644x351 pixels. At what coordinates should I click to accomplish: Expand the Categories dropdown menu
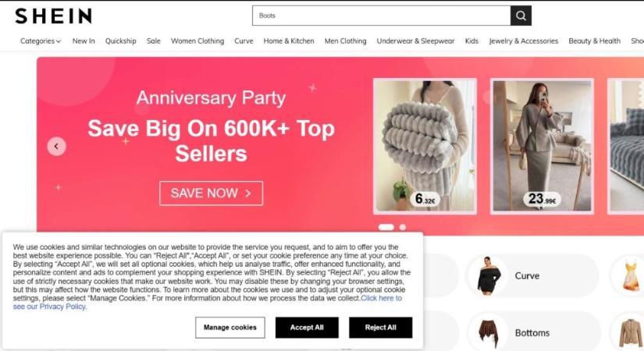point(41,41)
